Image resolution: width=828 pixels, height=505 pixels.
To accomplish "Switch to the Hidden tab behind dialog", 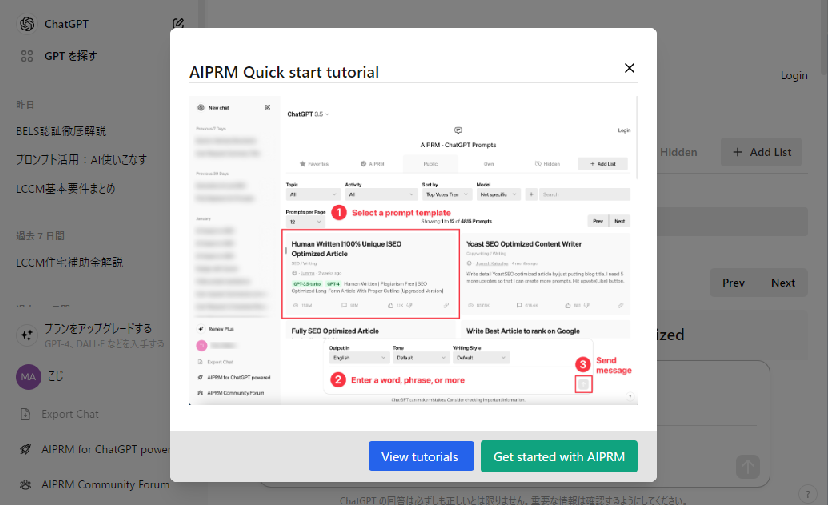I will [679, 152].
